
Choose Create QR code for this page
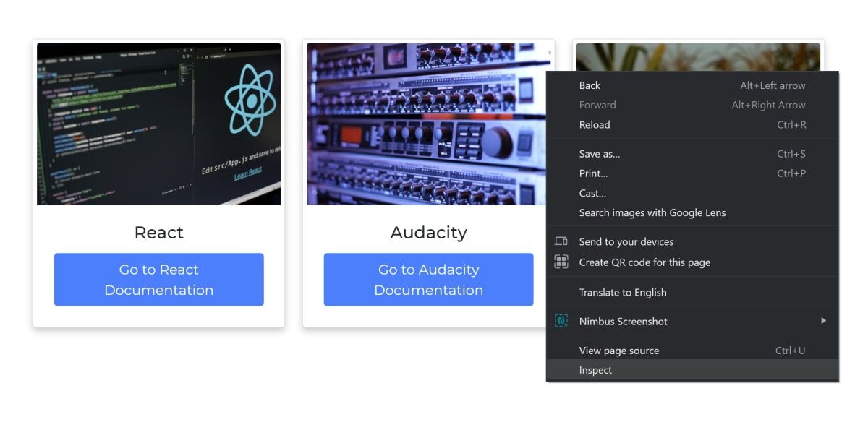[692, 262]
